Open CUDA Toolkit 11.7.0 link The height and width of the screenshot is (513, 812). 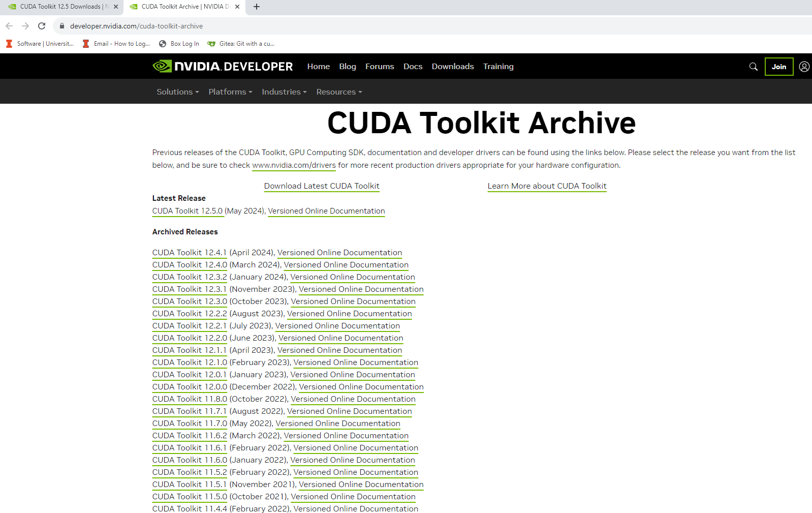pos(190,424)
